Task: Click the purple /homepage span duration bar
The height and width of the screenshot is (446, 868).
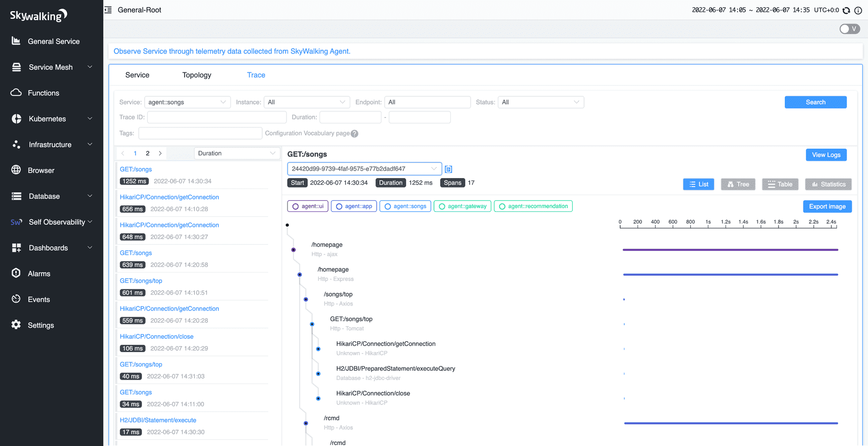Action: 731,249
